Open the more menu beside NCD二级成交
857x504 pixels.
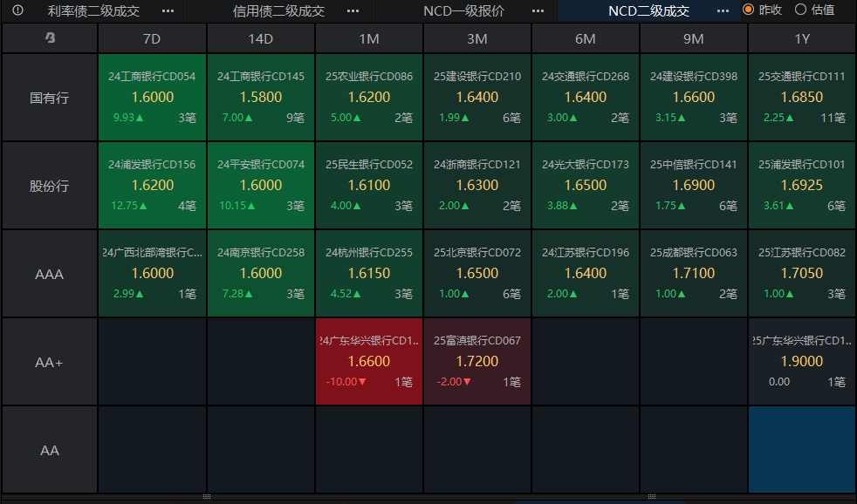click(x=723, y=11)
